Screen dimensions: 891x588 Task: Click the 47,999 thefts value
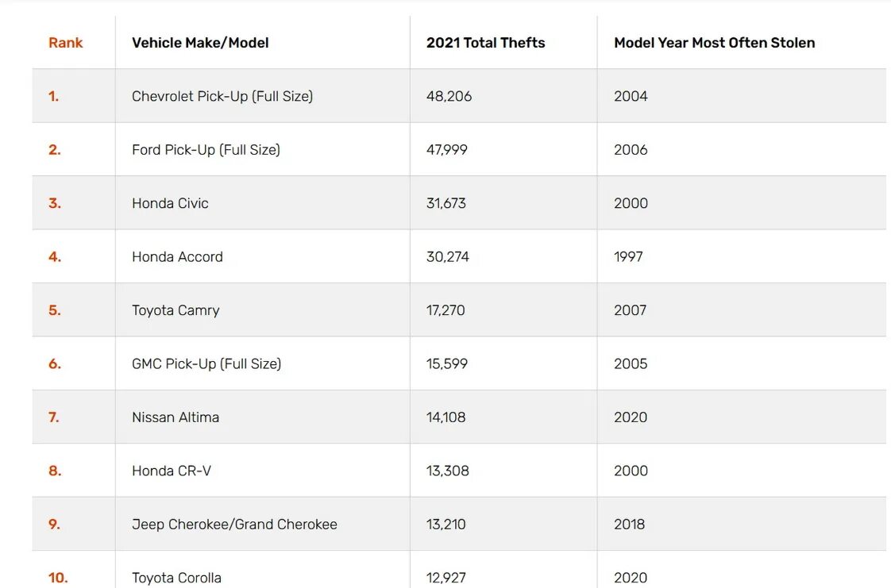(446, 150)
